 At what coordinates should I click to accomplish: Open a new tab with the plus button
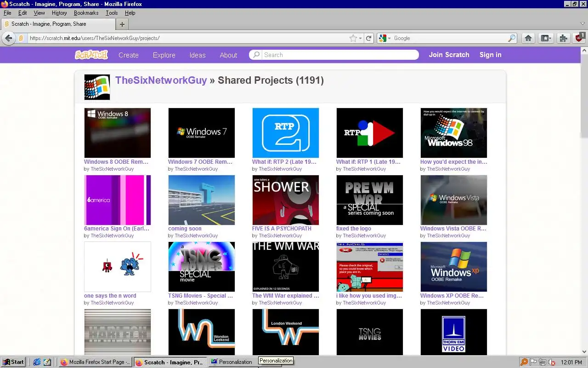point(122,24)
